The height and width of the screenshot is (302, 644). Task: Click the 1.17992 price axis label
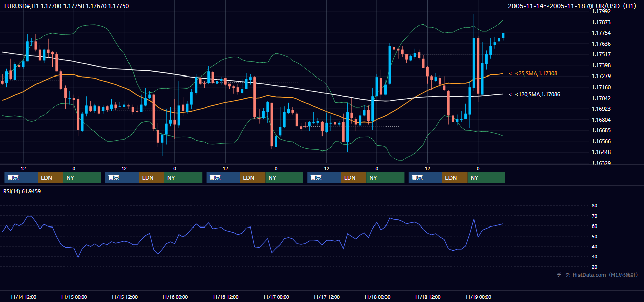[601, 11]
